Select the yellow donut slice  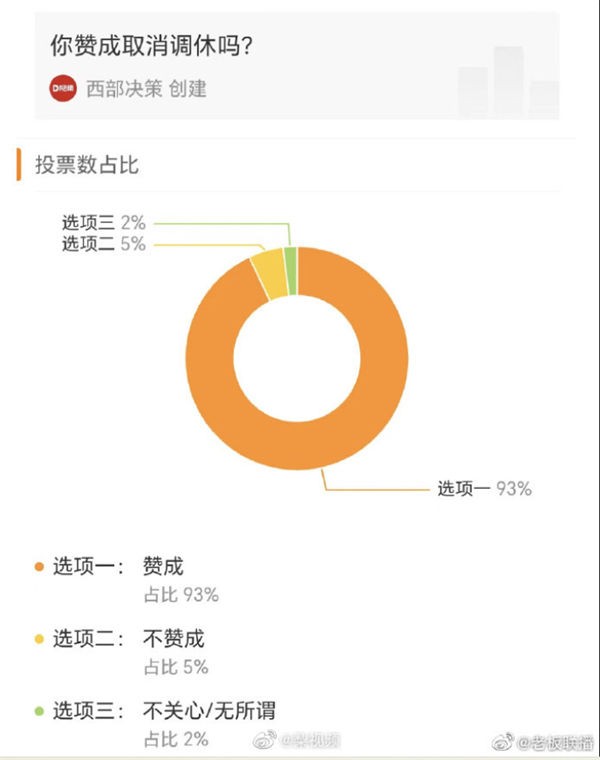point(269,273)
